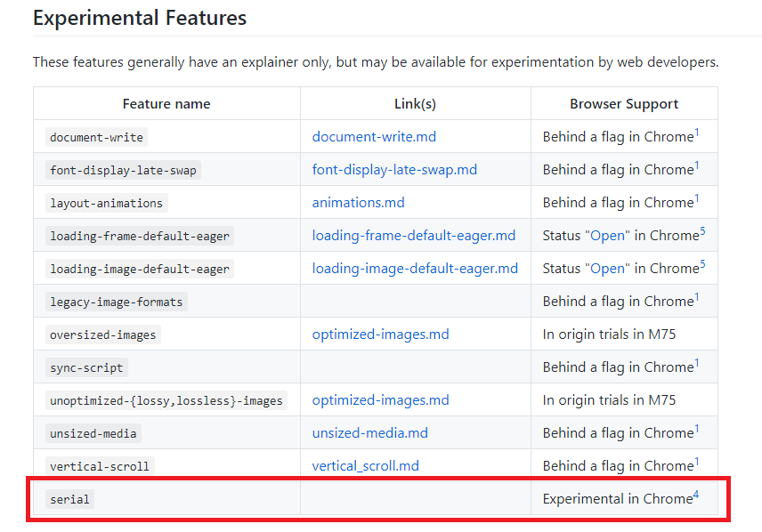
Task: Open loading-frame-default-eager.md link
Action: 413,236
